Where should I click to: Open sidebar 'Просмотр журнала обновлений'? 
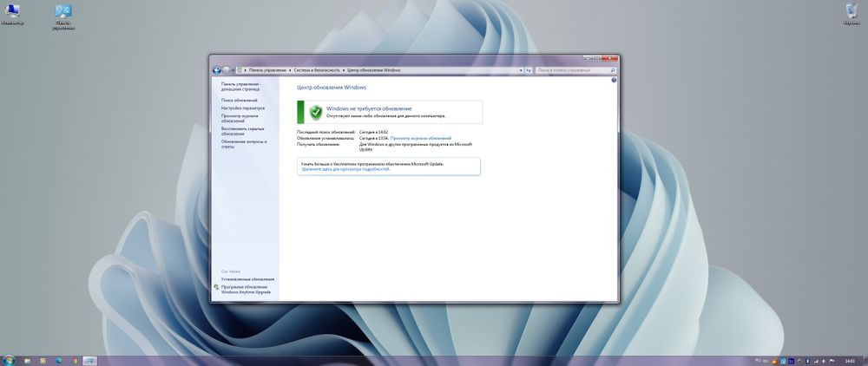pos(240,118)
